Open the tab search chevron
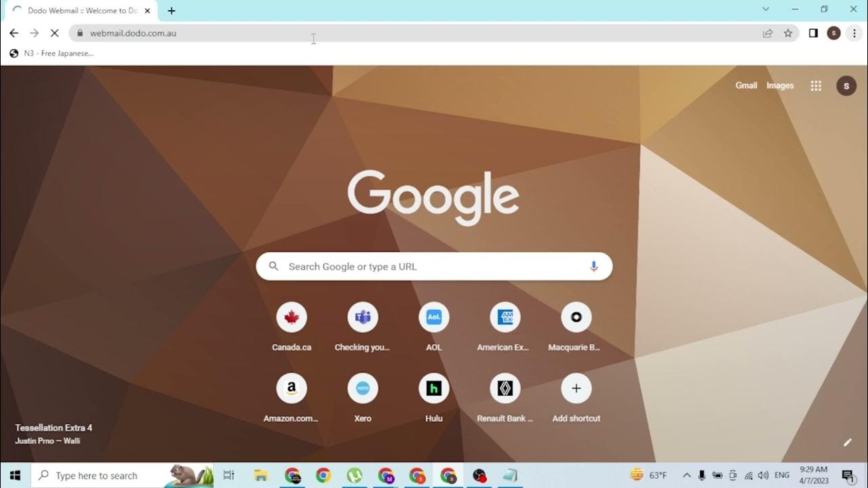Image resolution: width=868 pixels, height=488 pixels. (766, 9)
